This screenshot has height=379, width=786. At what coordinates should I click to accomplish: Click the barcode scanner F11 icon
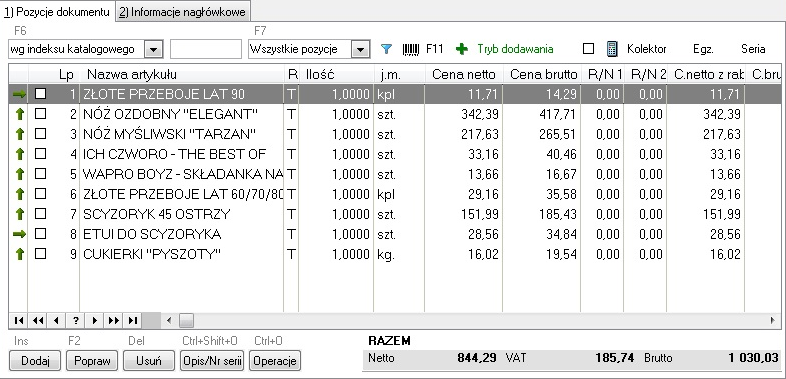(411, 49)
